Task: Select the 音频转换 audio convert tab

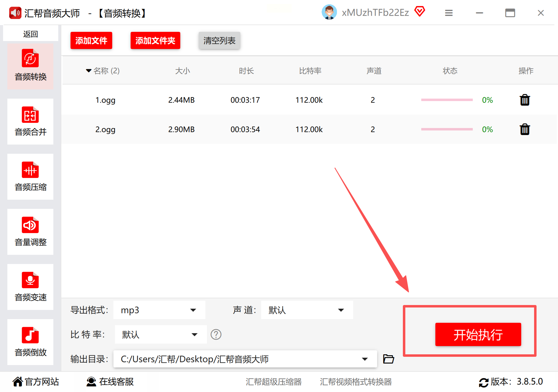Action: [x=30, y=66]
